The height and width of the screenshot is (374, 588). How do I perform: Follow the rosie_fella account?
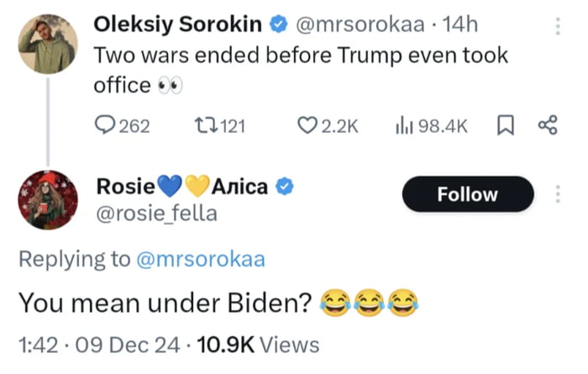point(468,194)
